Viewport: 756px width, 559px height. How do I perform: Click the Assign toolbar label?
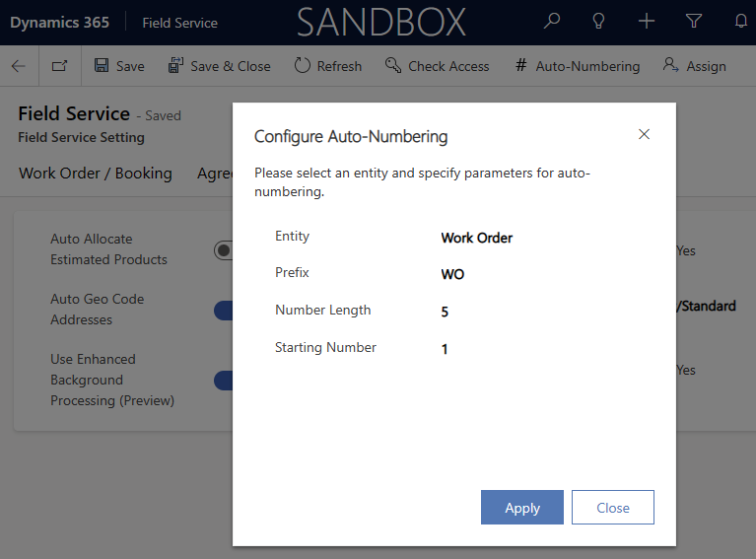[x=707, y=66]
